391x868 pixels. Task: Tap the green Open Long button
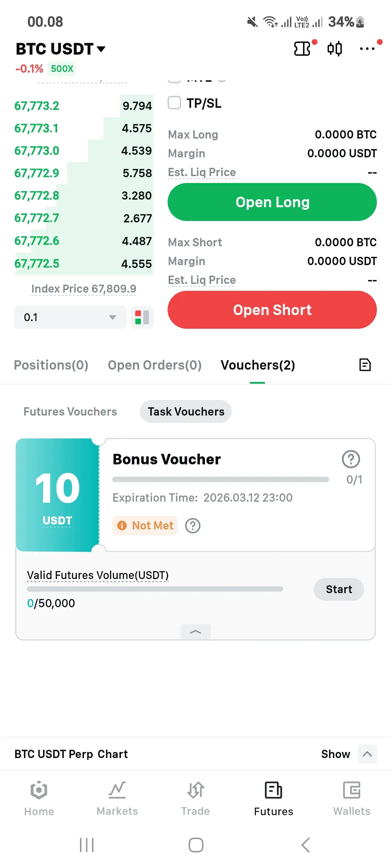[272, 202]
